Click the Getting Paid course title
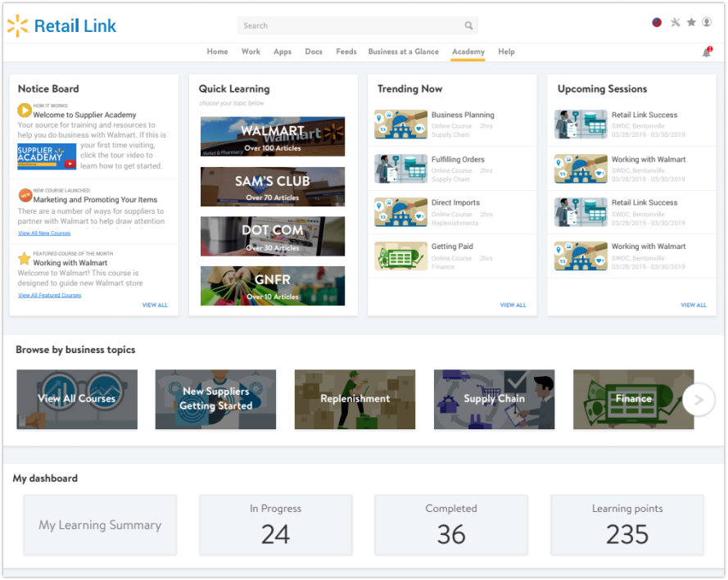This screenshot has width=728, height=580. [x=452, y=246]
